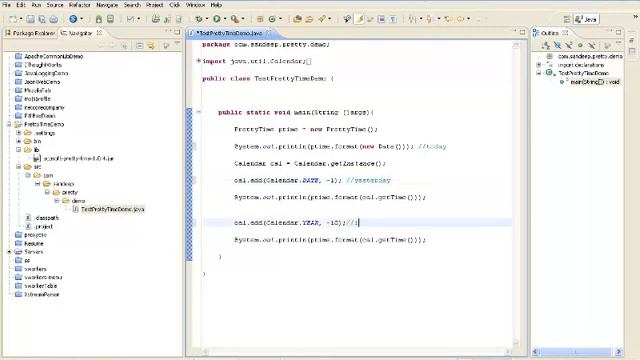The width and height of the screenshot is (640, 360).
Task: Toggle Hide Non-Public Members in Outline
Action: coord(580,46)
